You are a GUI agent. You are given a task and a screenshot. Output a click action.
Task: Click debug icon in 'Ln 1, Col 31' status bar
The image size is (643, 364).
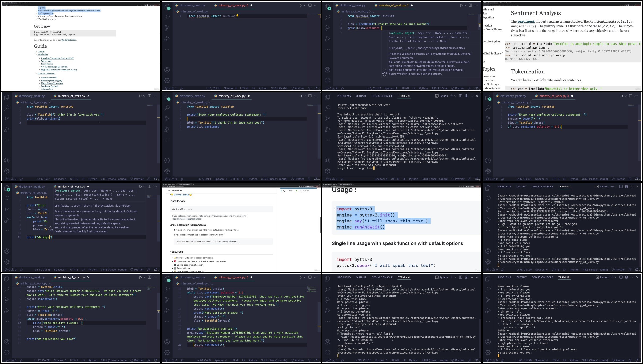[x=182, y=88]
